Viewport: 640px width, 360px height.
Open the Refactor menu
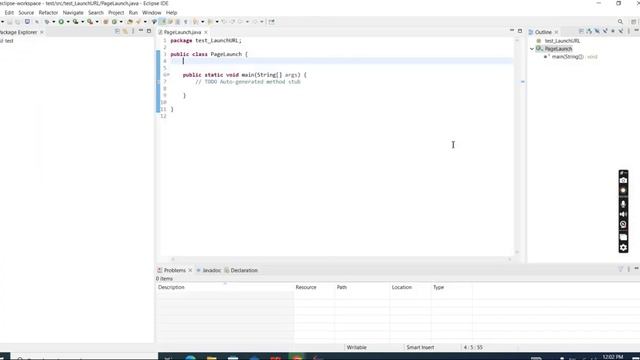click(48, 13)
